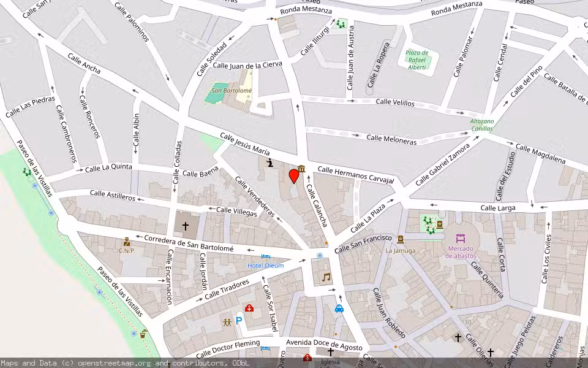Select the green San Bartolomé park area
Image resolution: width=588 pixels, height=368 pixels.
coord(216,94)
